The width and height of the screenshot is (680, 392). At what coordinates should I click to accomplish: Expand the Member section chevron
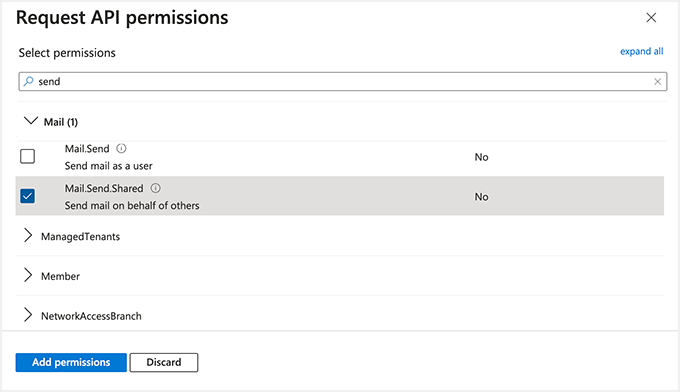coord(28,275)
